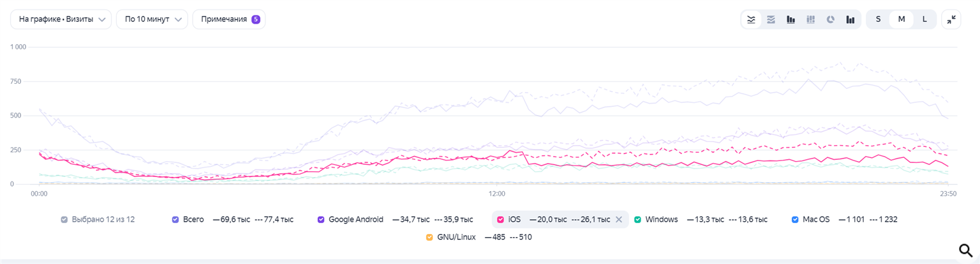The height and width of the screenshot is (264, 980).
Task: Remove the iOS highlight with the X
Action: (618, 219)
